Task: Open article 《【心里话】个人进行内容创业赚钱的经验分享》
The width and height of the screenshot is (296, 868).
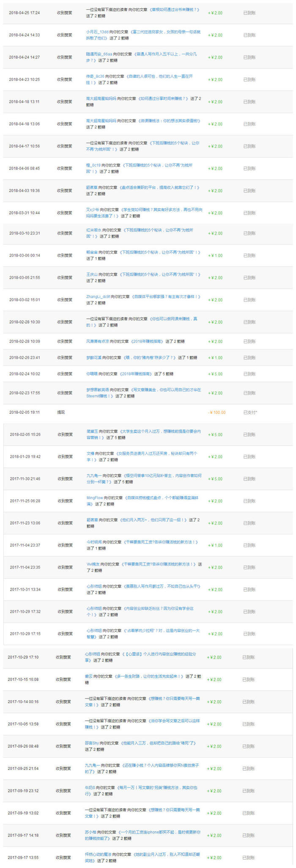Action: pos(142,657)
